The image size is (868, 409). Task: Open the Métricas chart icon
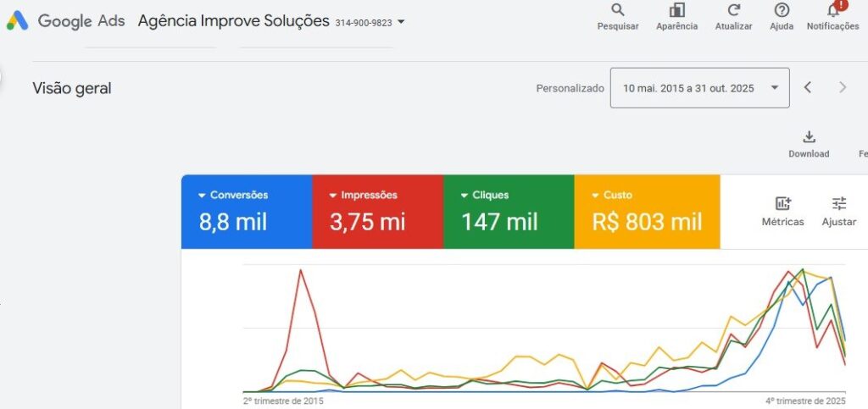click(783, 203)
